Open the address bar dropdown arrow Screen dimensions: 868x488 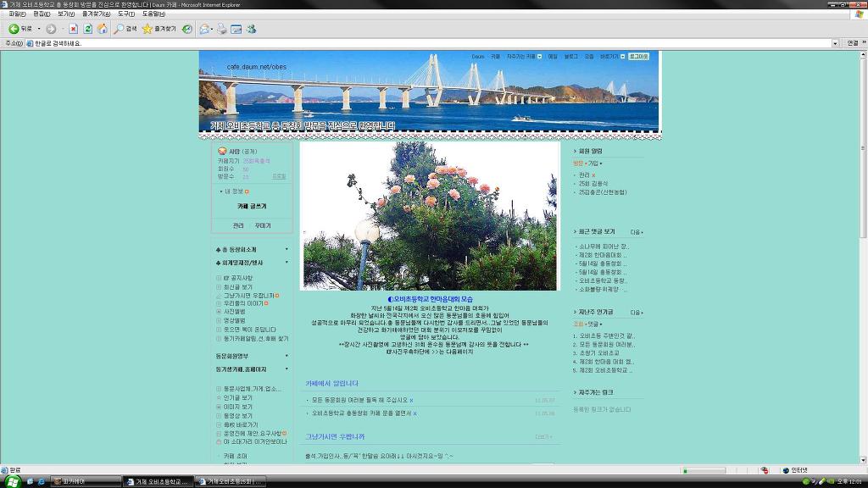click(835, 43)
